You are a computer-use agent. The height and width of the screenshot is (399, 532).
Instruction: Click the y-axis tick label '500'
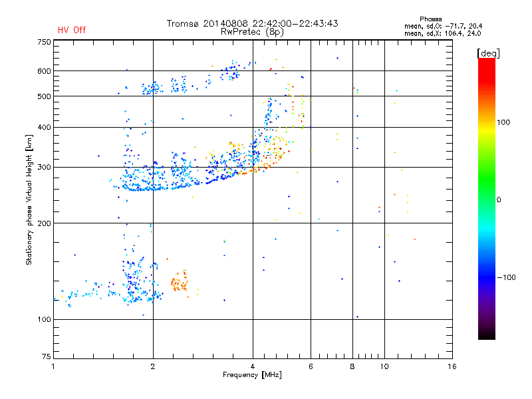click(x=44, y=96)
